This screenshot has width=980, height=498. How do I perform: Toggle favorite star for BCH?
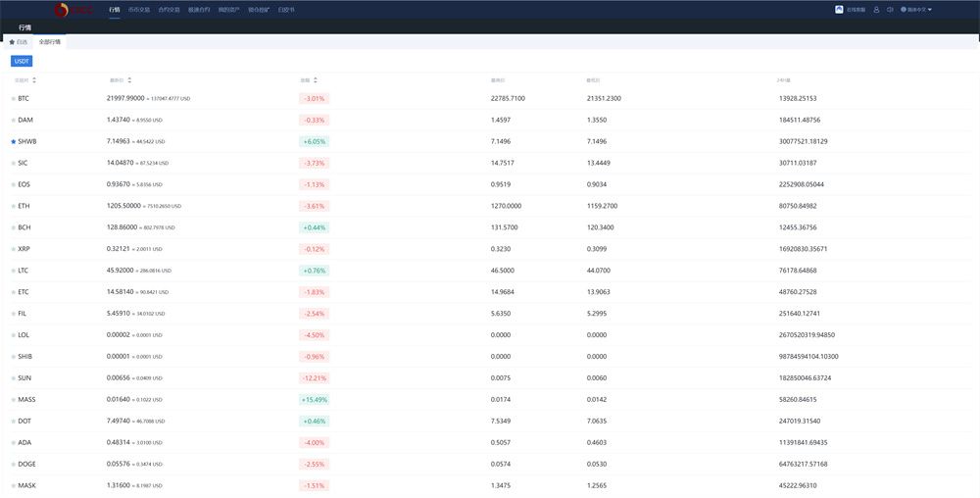coord(14,228)
